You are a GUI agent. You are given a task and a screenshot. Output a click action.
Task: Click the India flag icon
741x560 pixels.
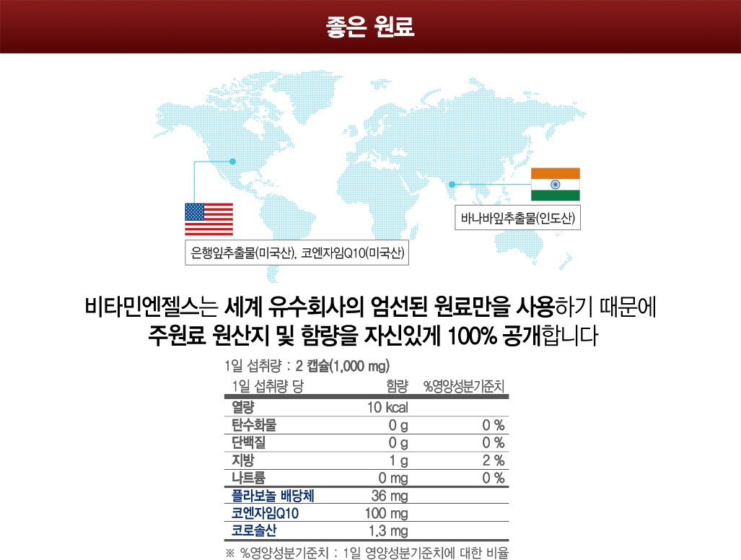pos(556,184)
